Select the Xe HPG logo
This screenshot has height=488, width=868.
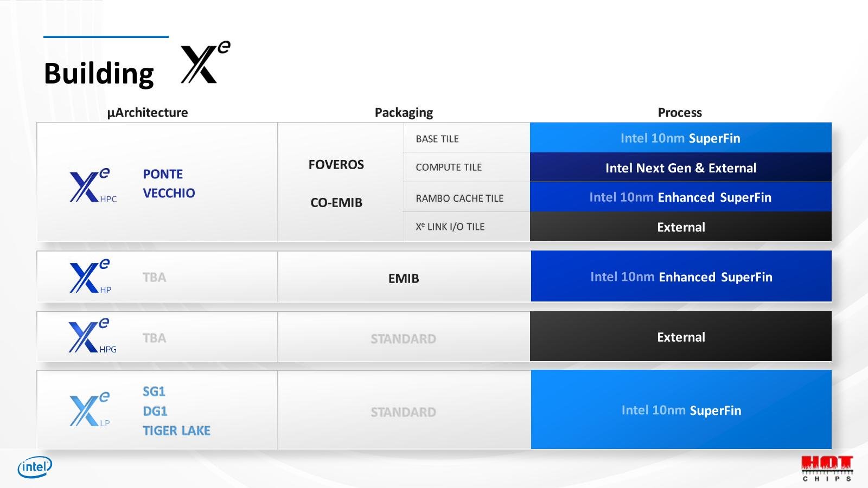[92, 336]
